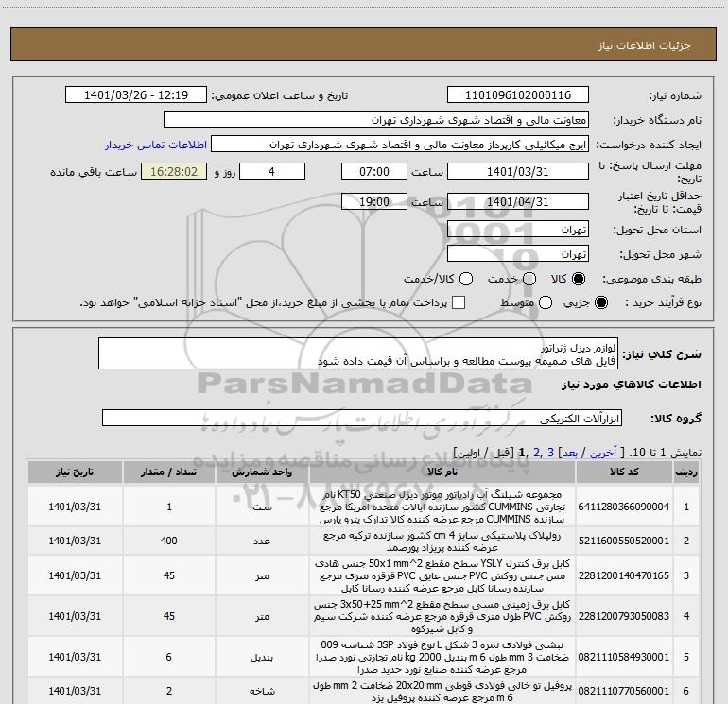Click the delivery province تهران field
This screenshot has width=728, height=704.
coord(518,230)
